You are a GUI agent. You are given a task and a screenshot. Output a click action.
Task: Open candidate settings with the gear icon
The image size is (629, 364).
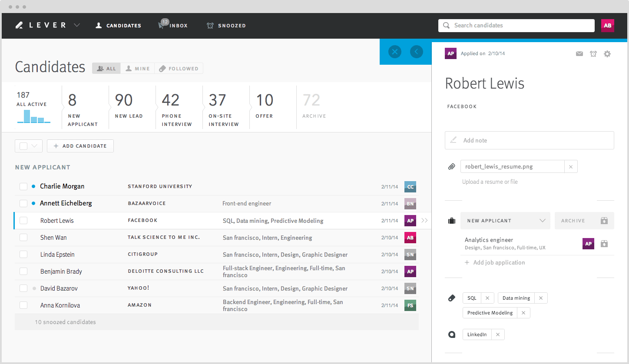pos(607,53)
